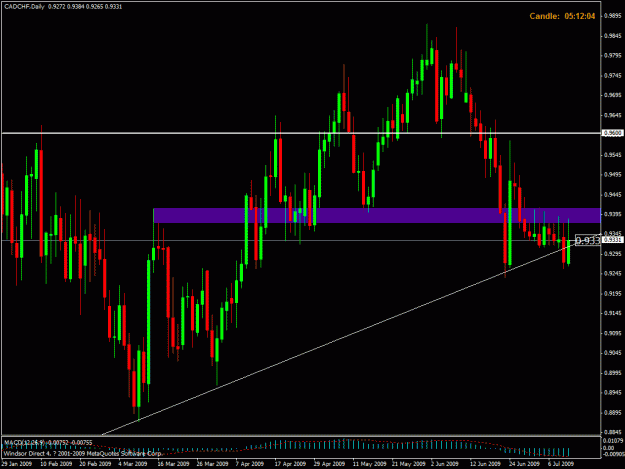Image resolution: width=625 pixels, height=469 pixels.
Task: Click the 0.9745 price axis label
Action: pos(613,75)
